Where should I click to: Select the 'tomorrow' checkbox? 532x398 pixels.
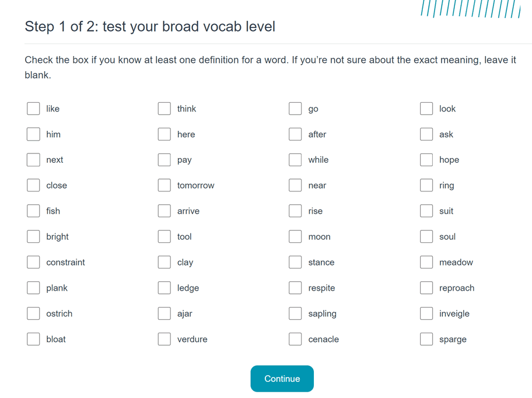164,185
